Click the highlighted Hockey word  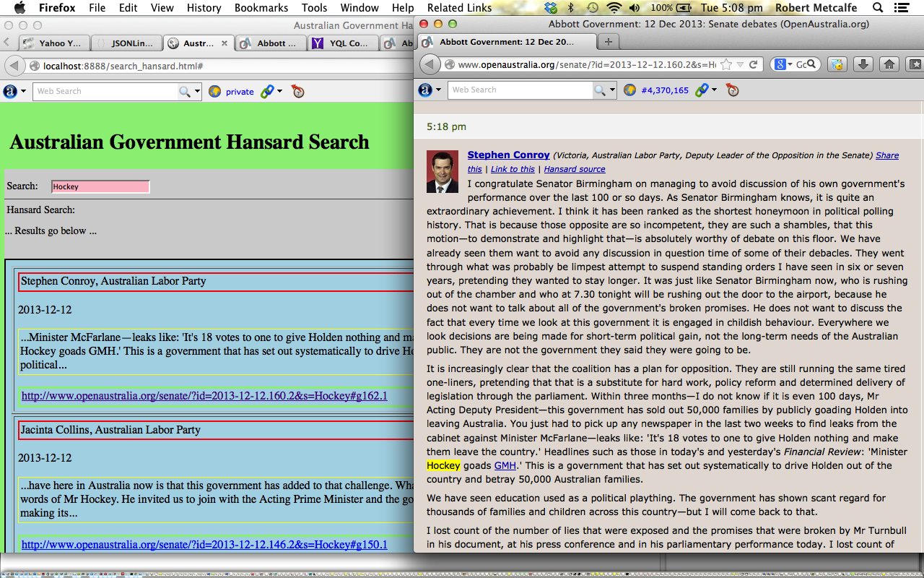pos(443,465)
